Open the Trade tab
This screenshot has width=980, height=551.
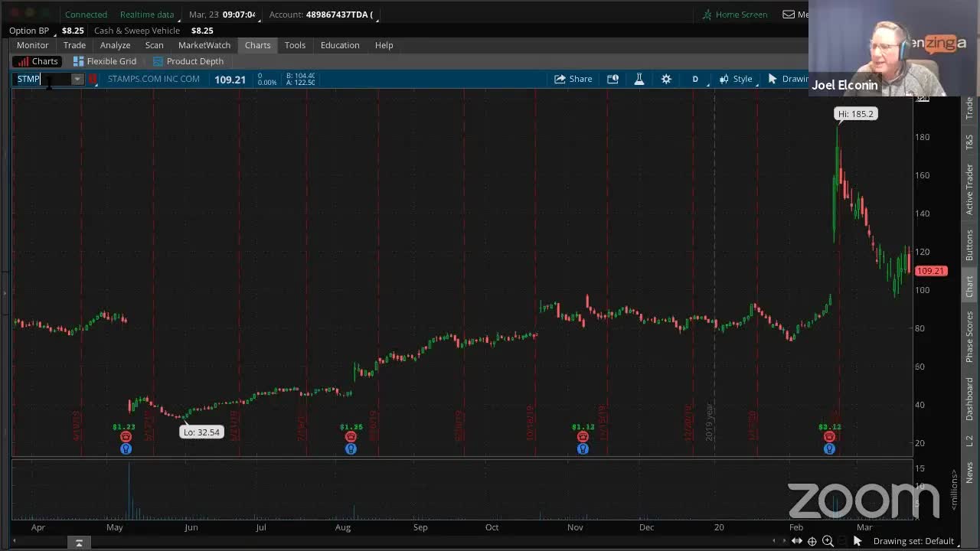pos(74,45)
